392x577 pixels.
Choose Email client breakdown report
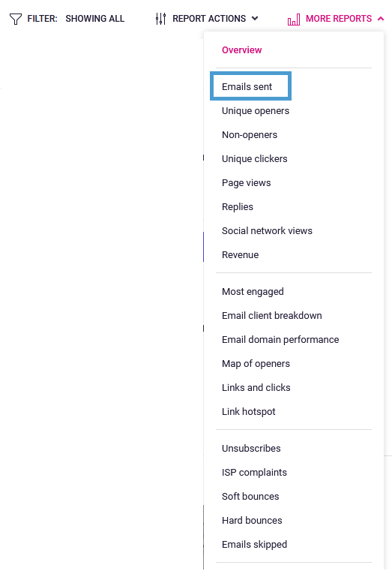(272, 315)
